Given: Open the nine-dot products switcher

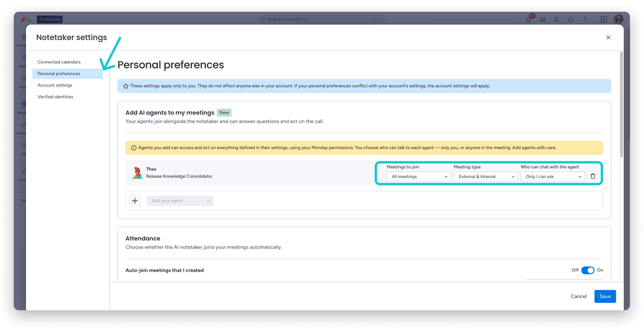Looking at the screenshot, I should pyautogui.click(x=604, y=19).
